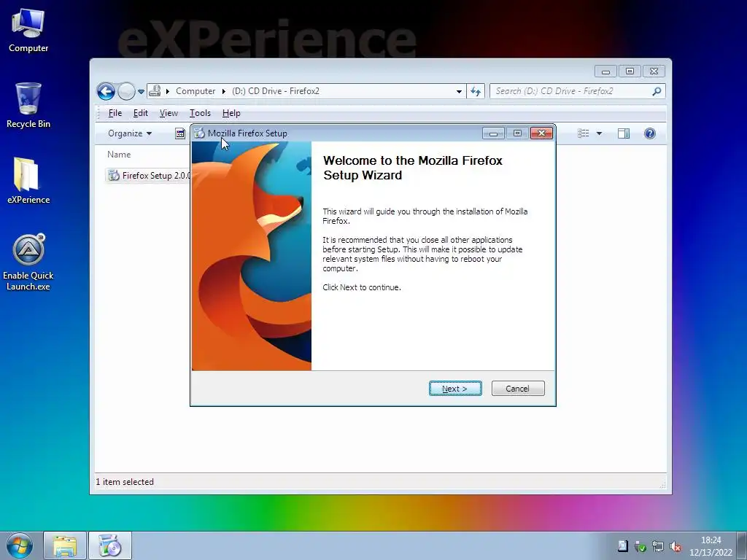Sort by the Name column header
The width and height of the screenshot is (747, 560).
[119, 155]
